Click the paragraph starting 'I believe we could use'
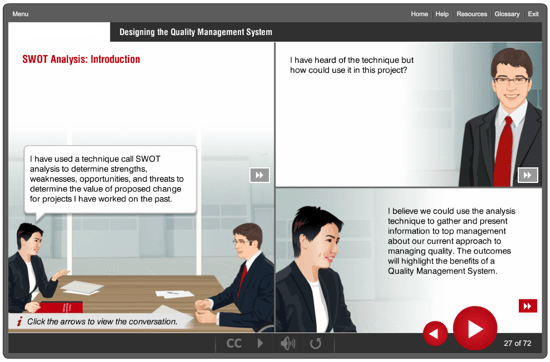The image size is (550, 362). coord(451,241)
